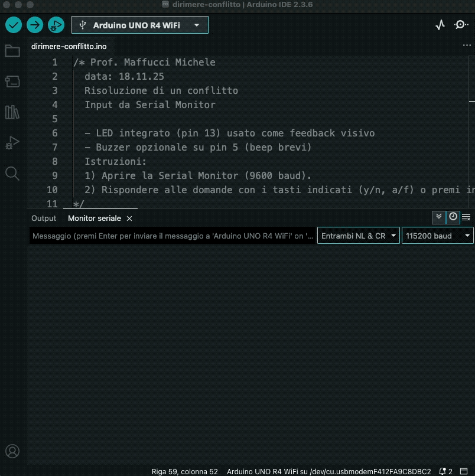Image resolution: width=475 pixels, height=476 pixels.
Task: Open the Boards Manager sidebar icon
Action: point(12,81)
